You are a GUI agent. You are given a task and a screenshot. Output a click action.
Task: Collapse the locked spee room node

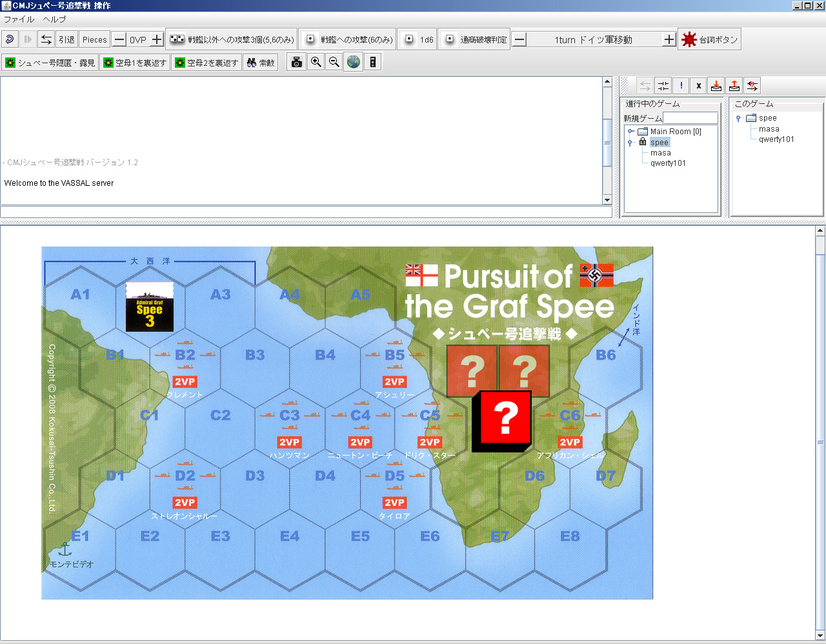click(x=631, y=143)
